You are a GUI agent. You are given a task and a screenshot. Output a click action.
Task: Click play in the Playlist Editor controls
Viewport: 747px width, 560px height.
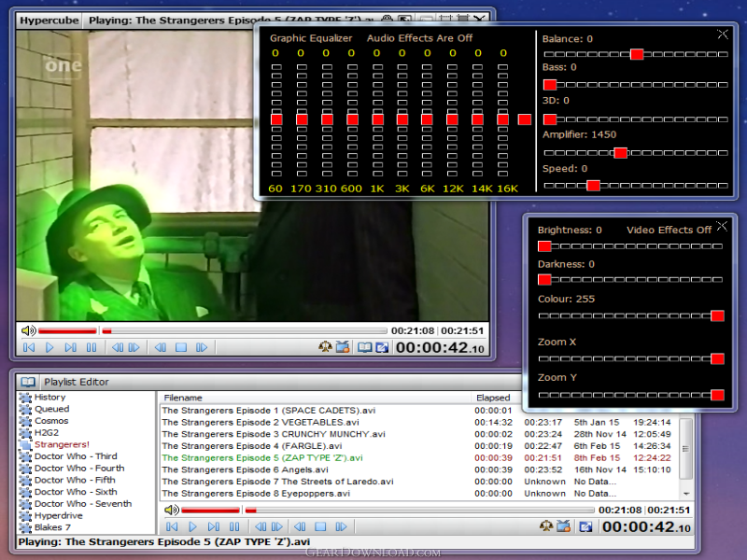tap(192, 526)
